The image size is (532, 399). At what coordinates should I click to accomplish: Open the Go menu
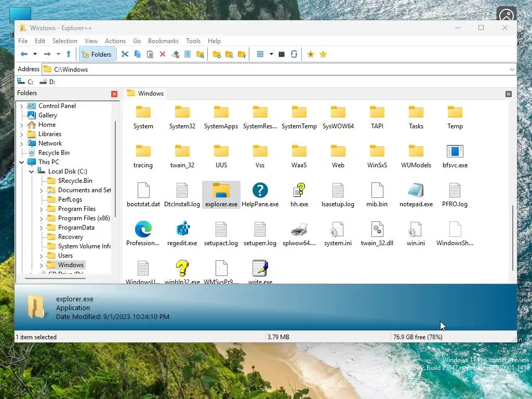tap(137, 41)
